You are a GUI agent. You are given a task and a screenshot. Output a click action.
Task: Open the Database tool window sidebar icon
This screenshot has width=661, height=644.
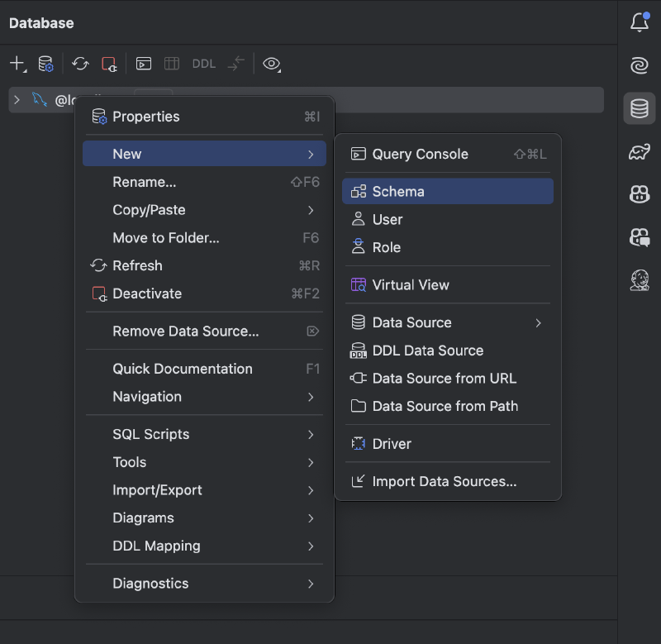(x=639, y=108)
